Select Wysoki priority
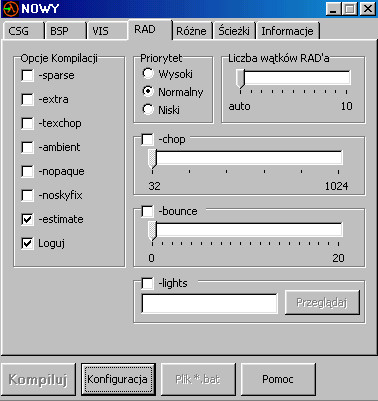 pyautogui.click(x=148, y=73)
